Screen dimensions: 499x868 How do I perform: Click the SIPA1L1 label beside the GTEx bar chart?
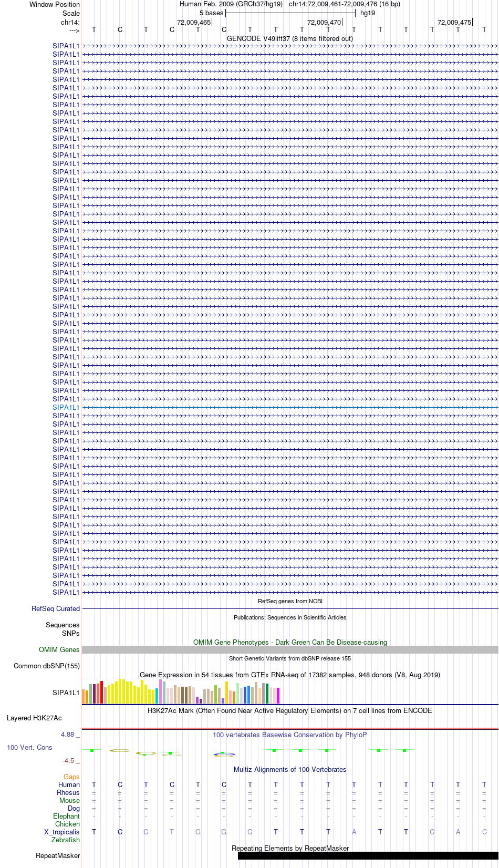click(66, 693)
